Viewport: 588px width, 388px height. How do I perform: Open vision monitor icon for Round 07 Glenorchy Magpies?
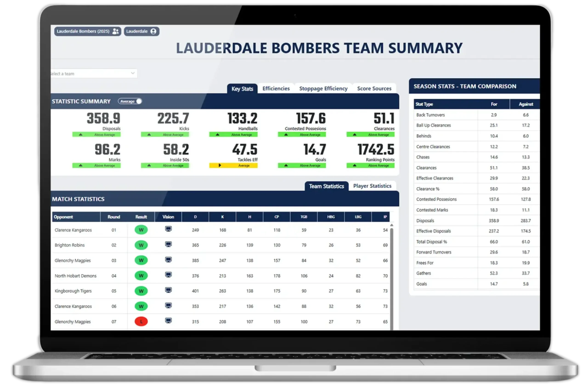point(168,321)
